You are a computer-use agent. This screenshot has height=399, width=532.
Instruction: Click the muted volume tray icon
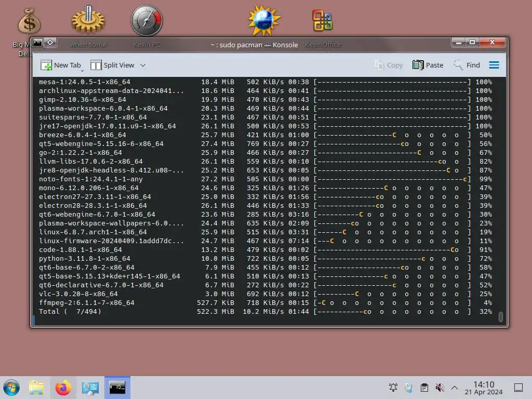(x=440, y=388)
